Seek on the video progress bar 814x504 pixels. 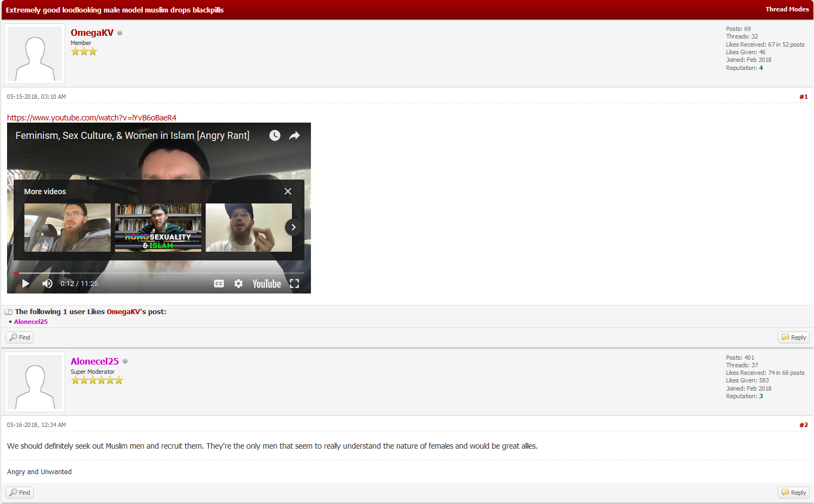click(159, 273)
